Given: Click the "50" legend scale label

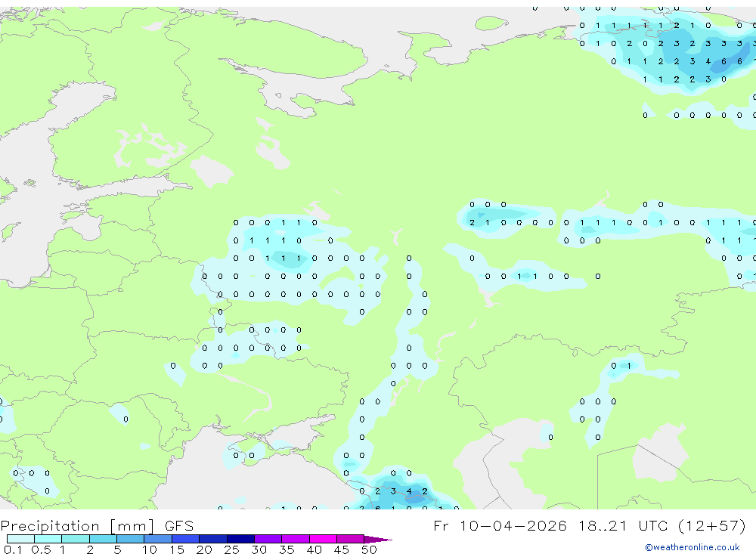Looking at the screenshot, I should click(x=369, y=549).
